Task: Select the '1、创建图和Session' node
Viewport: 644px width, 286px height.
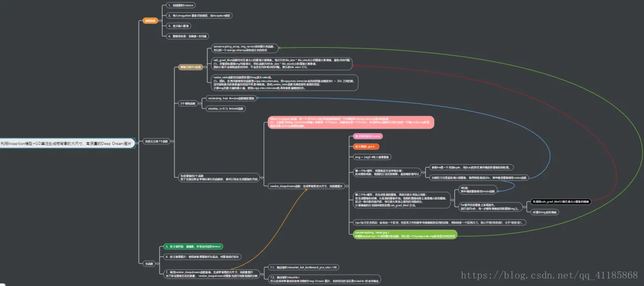Action: pos(180,5)
